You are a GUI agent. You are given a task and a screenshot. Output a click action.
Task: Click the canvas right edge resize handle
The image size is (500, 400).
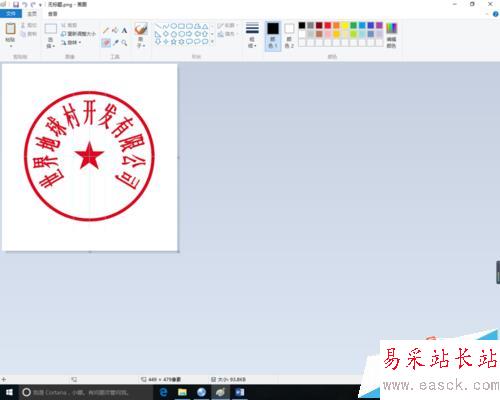(x=178, y=157)
